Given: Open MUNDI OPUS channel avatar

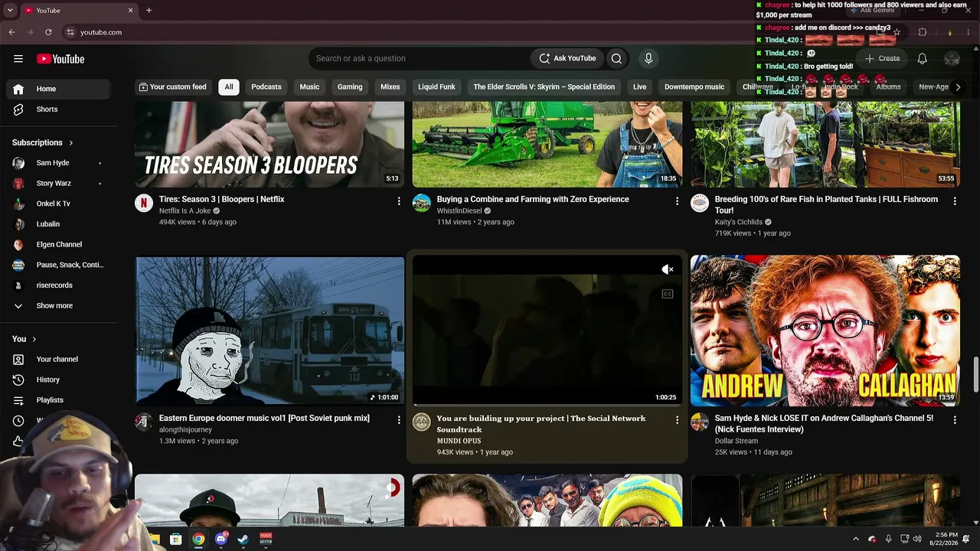Looking at the screenshot, I should click(422, 422).
